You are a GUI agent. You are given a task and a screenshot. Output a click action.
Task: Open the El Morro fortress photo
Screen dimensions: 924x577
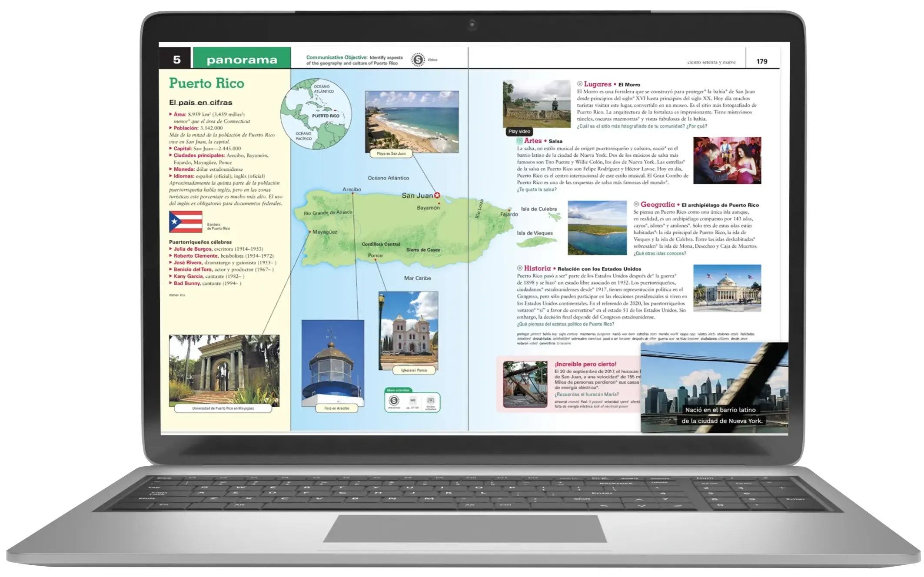(x=536, y=104)
